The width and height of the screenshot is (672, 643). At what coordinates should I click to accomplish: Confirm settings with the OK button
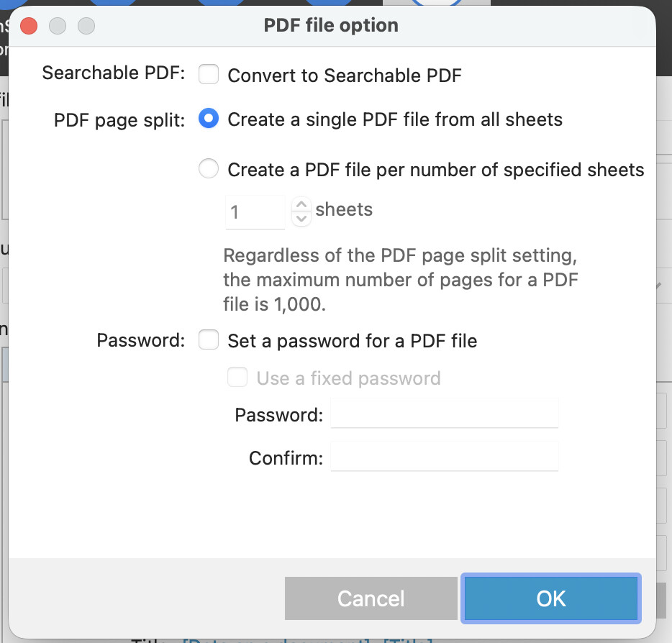tap(550, 598)
